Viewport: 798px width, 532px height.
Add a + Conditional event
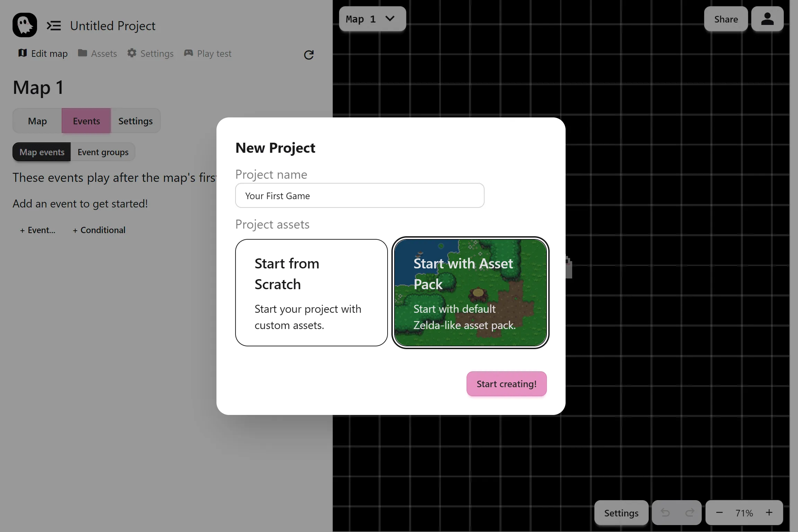[99, 230]
